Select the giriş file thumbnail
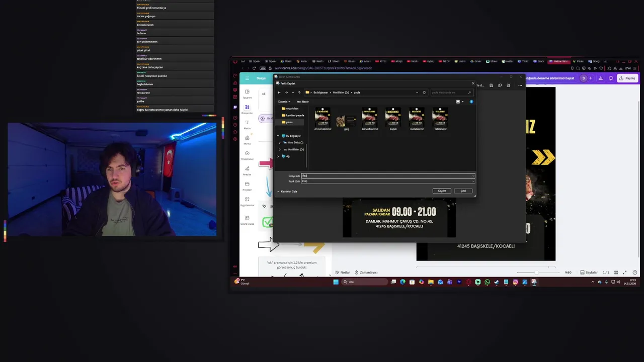The height and width of the screenshot is (362, 644). 346,122
